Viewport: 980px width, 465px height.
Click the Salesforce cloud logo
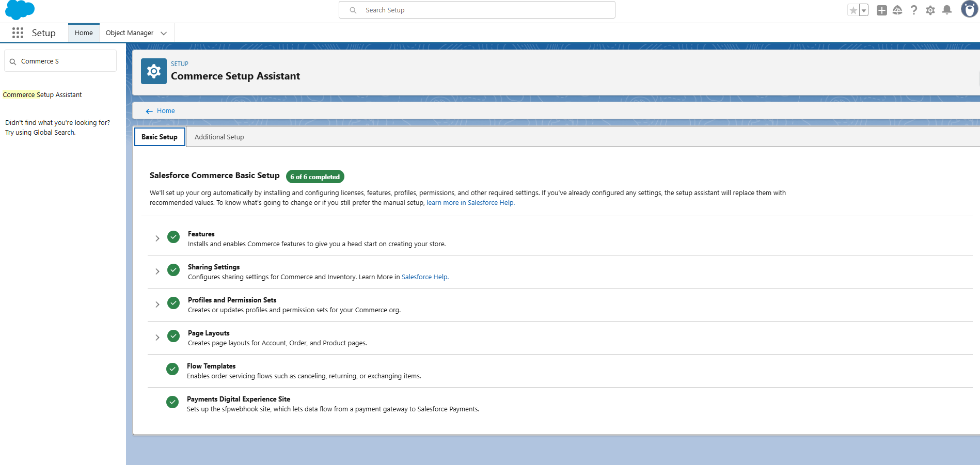[x=20, y=9]
